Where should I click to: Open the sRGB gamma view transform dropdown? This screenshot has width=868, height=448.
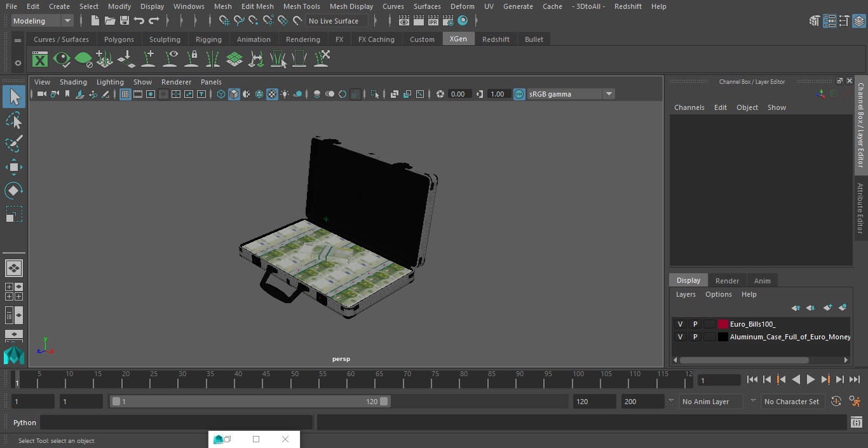[x=571, y=94]
